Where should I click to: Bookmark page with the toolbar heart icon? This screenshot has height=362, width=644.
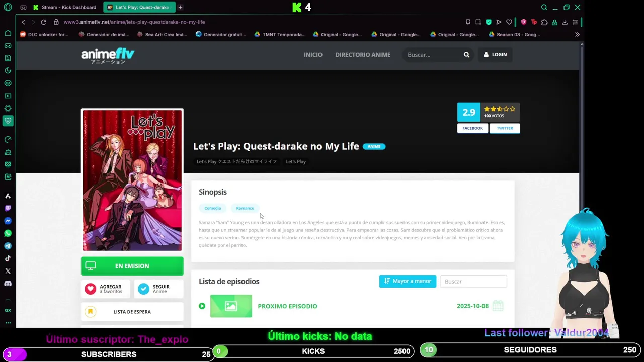coord(509,22)
